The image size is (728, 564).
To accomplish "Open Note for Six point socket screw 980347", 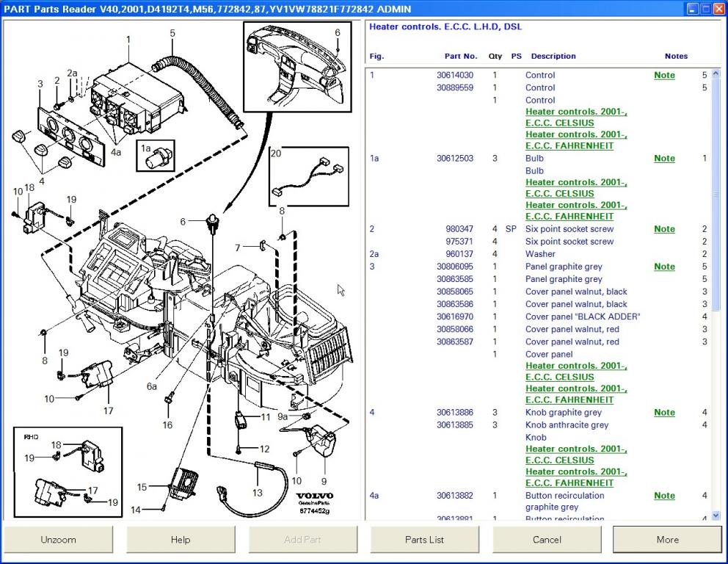I will click(x=664, y=228).
